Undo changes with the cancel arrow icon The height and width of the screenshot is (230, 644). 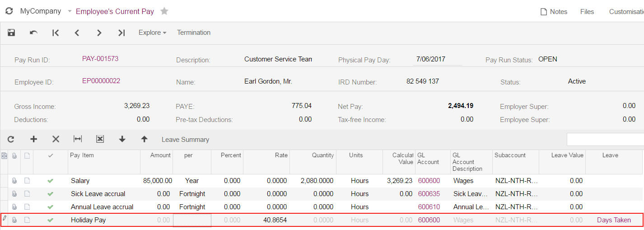33,33
